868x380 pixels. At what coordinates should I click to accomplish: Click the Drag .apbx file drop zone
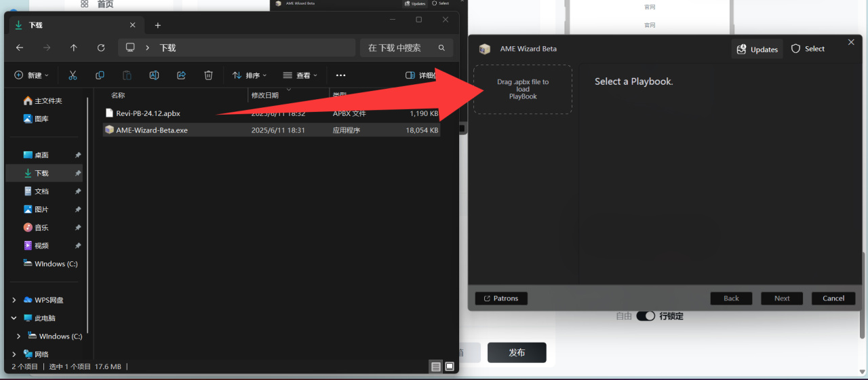[x=523, y=89]
